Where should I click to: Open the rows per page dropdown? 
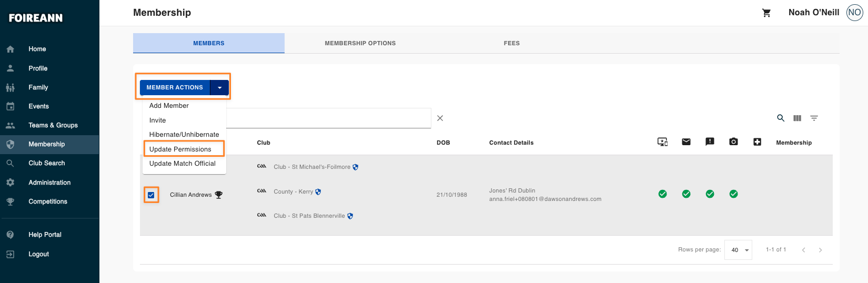click(x=739, y=250)
